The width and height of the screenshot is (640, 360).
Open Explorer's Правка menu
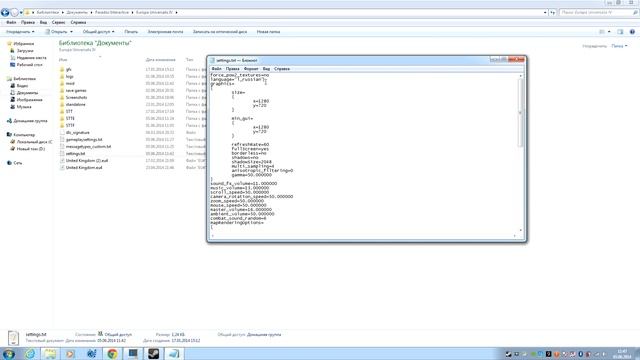[x=28, y=22]
